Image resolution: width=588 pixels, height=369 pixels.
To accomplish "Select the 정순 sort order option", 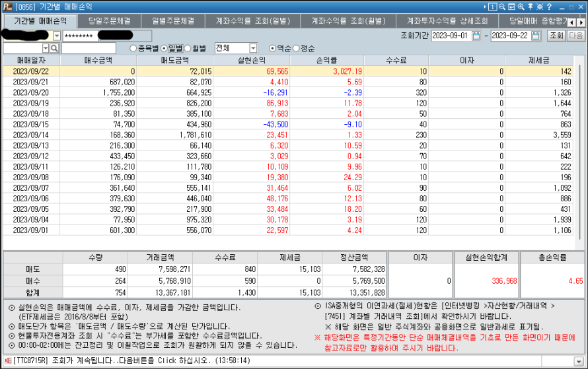I will tap(295, 48).
